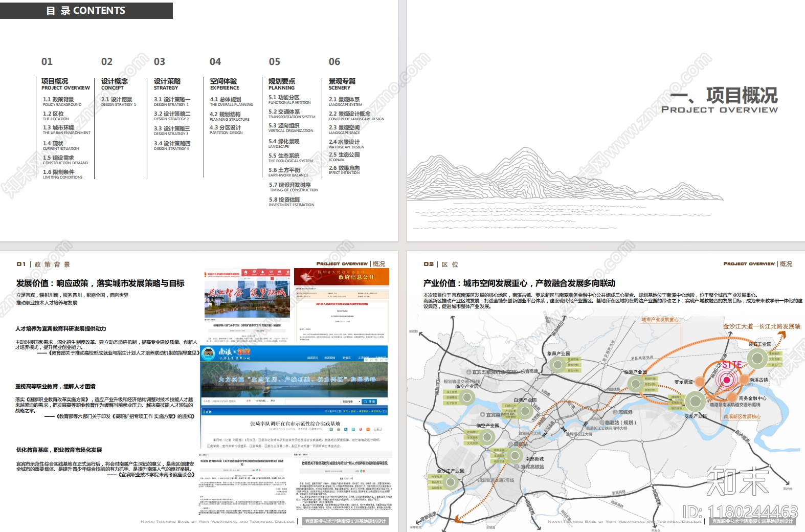Click article title "张琦率队调研宜宾市示范性综合实践基地"

tap(294, 424)
